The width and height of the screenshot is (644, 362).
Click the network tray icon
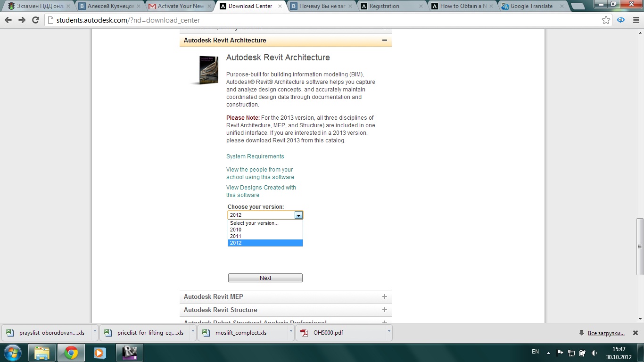(x=571, y=353)
